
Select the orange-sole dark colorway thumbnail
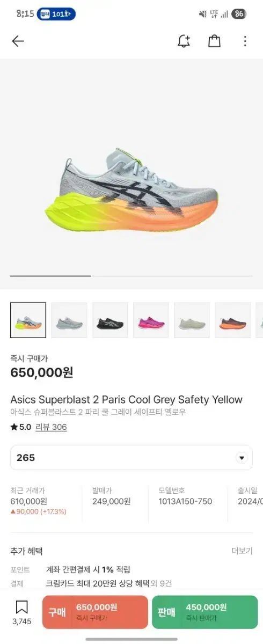(232, 320)
